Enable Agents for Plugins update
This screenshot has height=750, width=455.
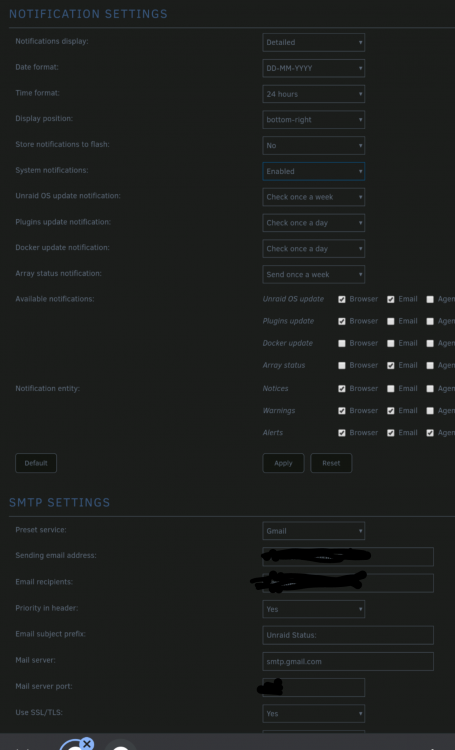pos(430,321)
